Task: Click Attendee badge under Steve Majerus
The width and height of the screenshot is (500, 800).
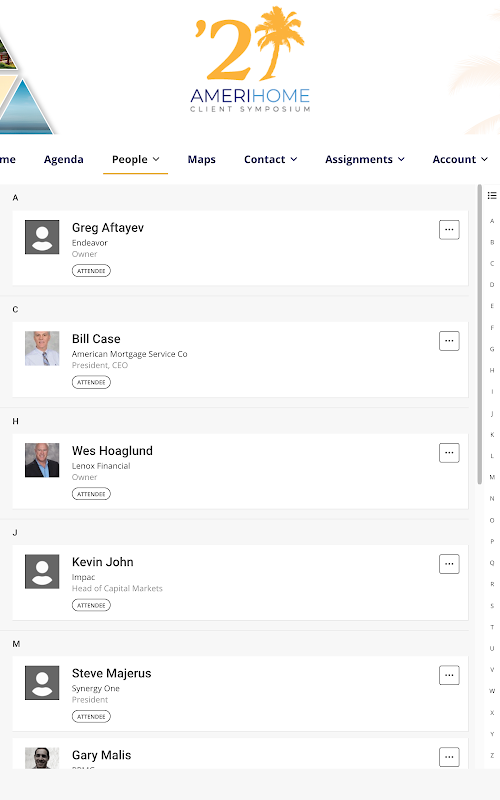Action: [x=91, y=716]
